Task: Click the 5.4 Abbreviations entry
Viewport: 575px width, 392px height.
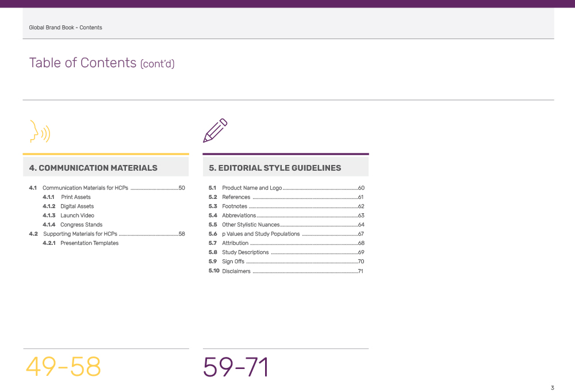Action: [x=239, y=216]
